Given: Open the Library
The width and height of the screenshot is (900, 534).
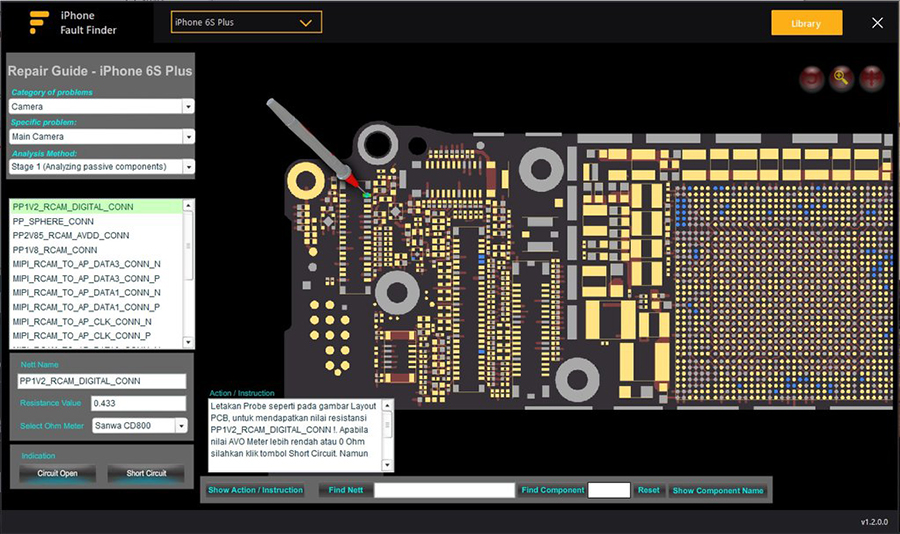Looking at the screenshot, I should 806,23.
